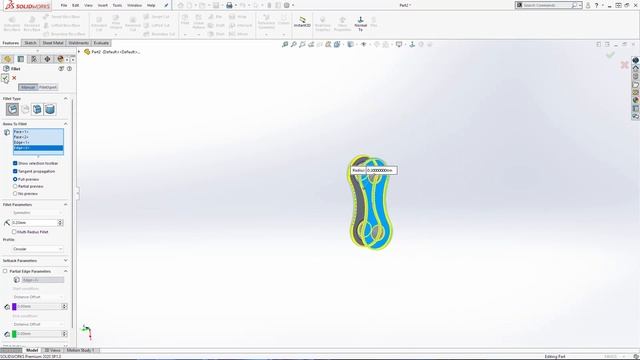This screenshot has height=360, width=640.
Task: Select the Full preview radio button
Action: click(15, 179)
